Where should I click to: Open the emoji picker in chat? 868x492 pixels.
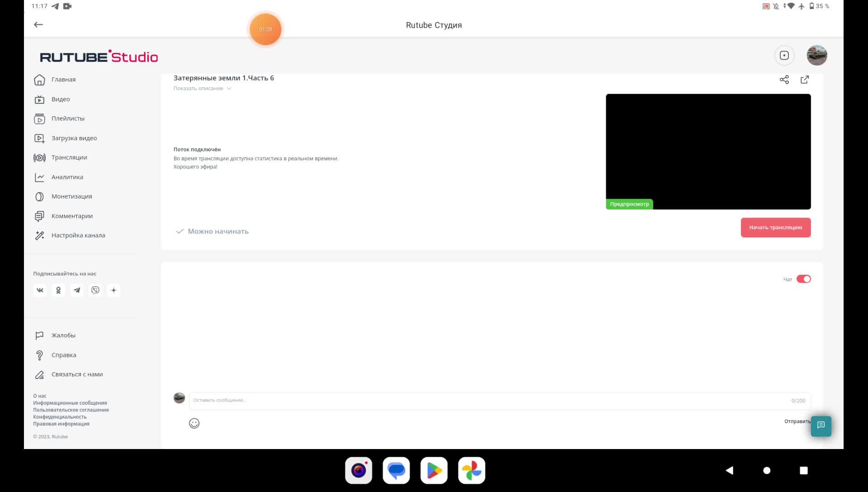coord(194,423)
